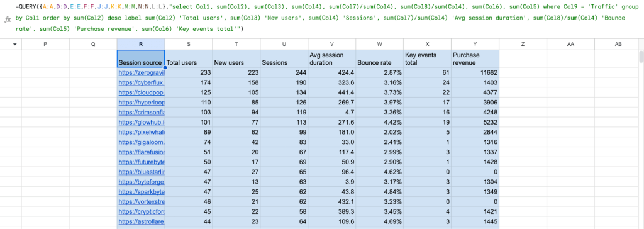The image size is (644, 229).
Task: Open the https://astroflare link
Action: (x=142, y=221)
